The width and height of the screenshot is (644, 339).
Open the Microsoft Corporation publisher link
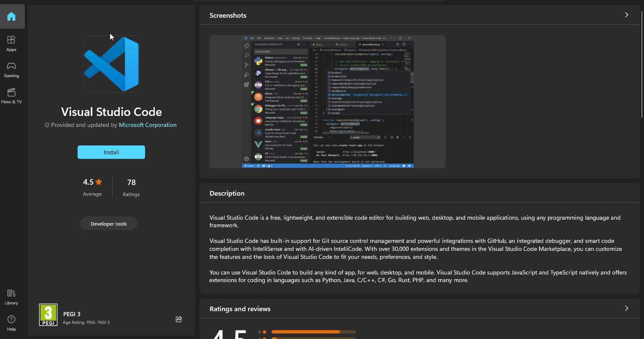[148, 125]
